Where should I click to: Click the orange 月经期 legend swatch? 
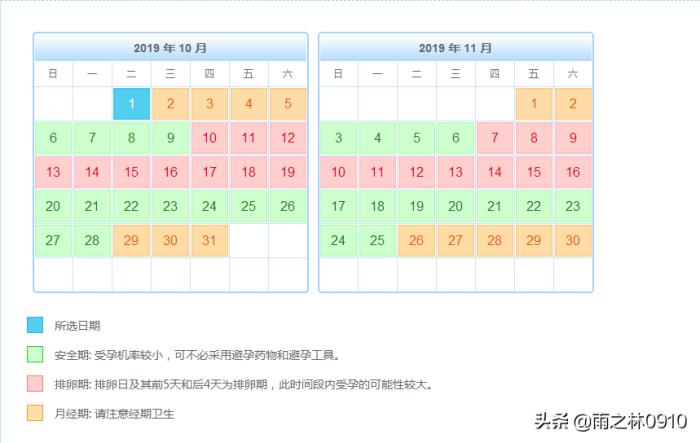click(x=35, y=412)
